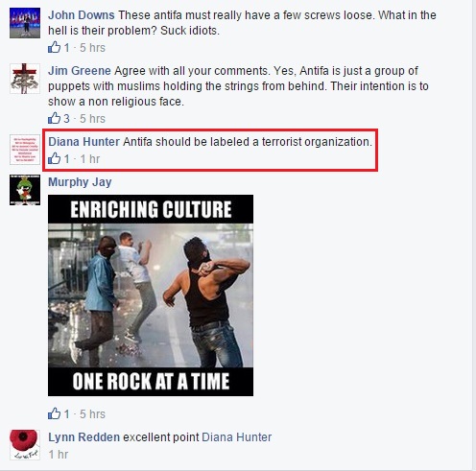
Task: Open 1 hr timestamp on Diana Hunter comment
Action: click(x=90, y=159)
